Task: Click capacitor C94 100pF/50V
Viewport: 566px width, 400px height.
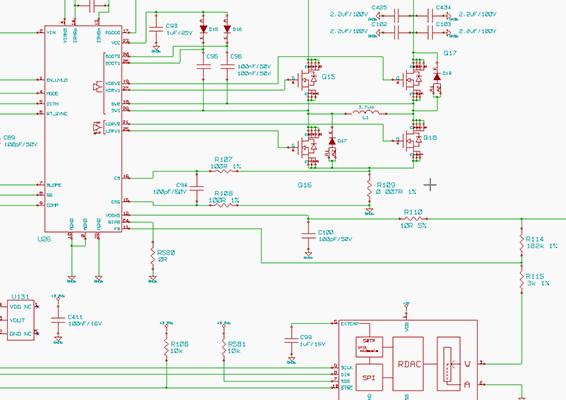Action: 197,188
